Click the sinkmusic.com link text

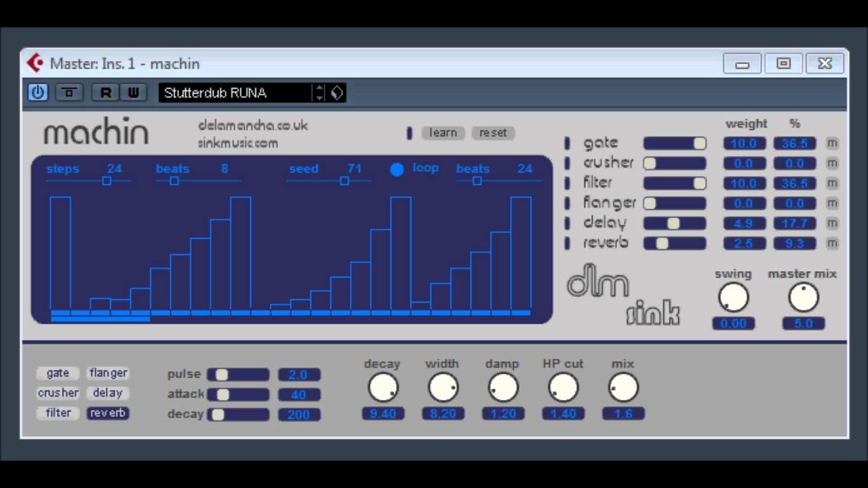coord(238,143)
